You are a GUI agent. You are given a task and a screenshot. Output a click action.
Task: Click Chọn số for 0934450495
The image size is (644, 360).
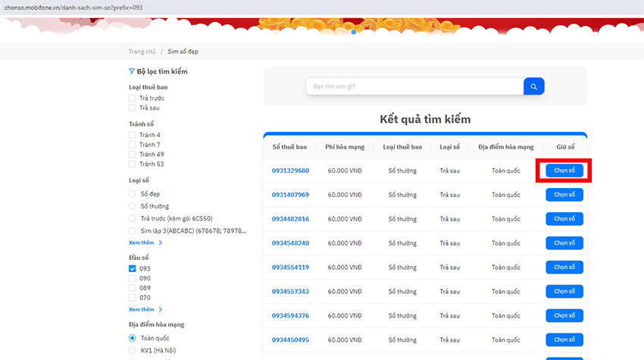pos(564,340)
